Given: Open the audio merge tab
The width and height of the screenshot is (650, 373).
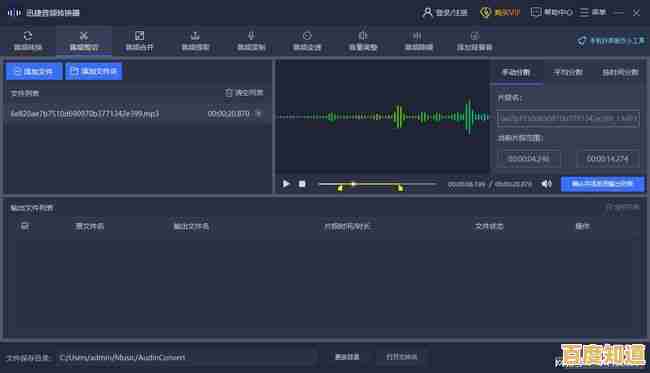Looking at the screenshot, I should 139,41.
